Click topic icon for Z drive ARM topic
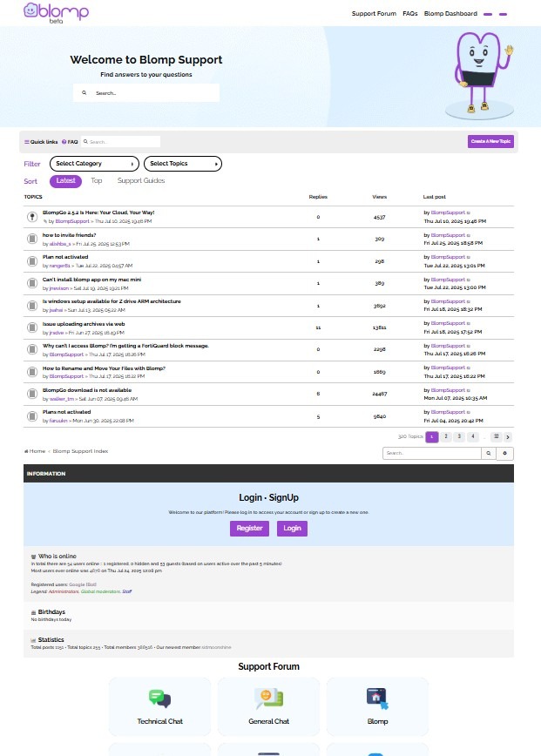Screen dimensions: 541x756 click(x=32, y=305)
